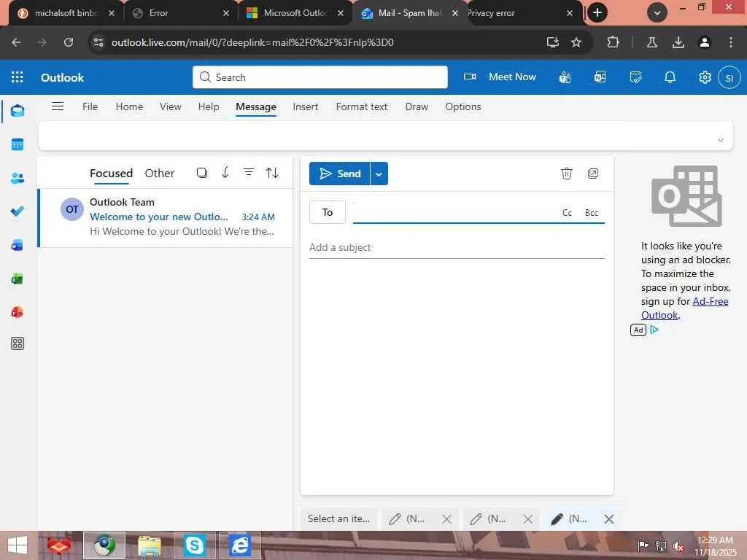Open the Home ribbon tab
This screenshot has height=560, width=747.
coord(129,106)
